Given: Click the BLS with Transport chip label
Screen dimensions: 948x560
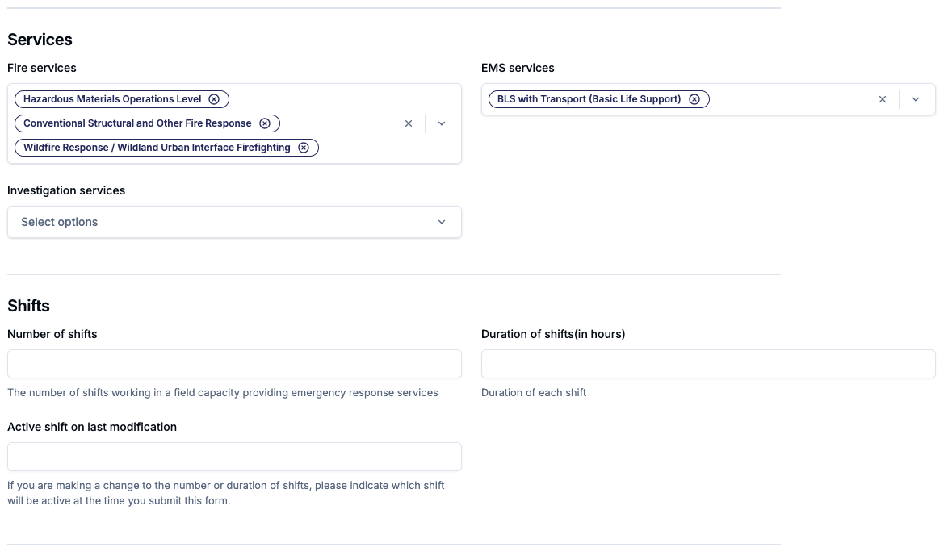Looking at the screenshot, I should pos(589,99).
